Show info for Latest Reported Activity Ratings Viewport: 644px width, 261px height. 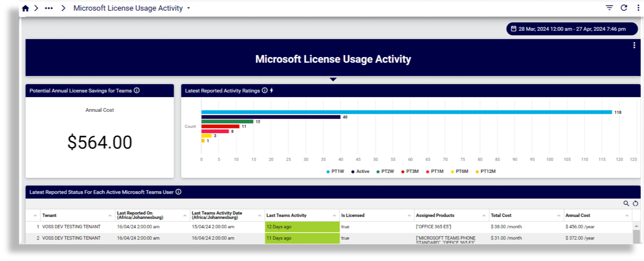click(265, 90)
